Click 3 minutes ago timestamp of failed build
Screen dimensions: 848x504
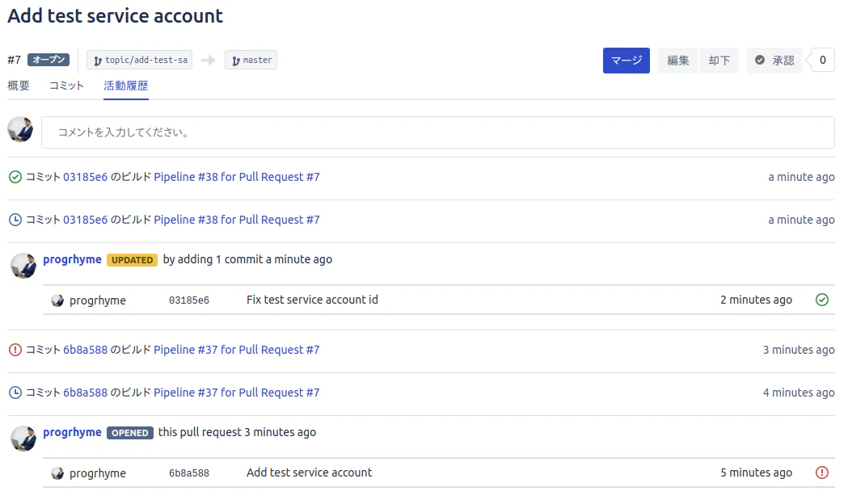click(799, 350)
